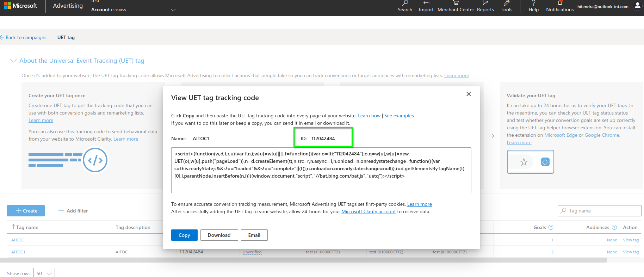
Task: Click the code tag illustration icon
Action: point(95,160)
